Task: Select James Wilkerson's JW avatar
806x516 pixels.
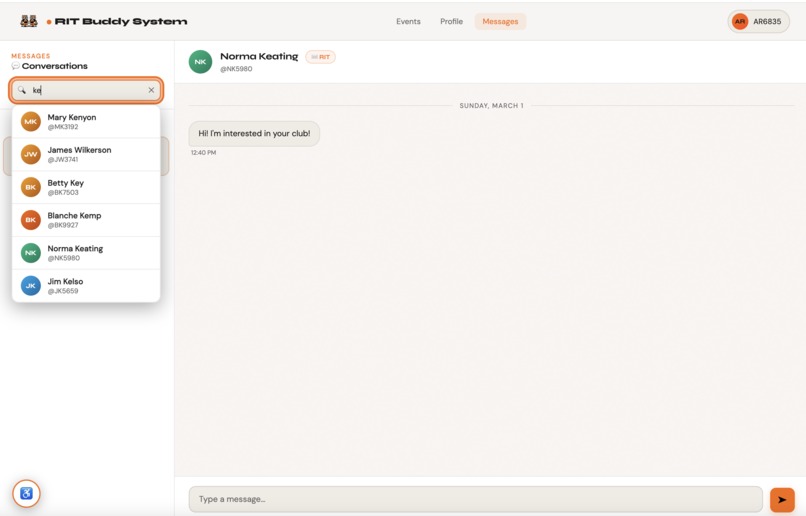Action: 31,154
